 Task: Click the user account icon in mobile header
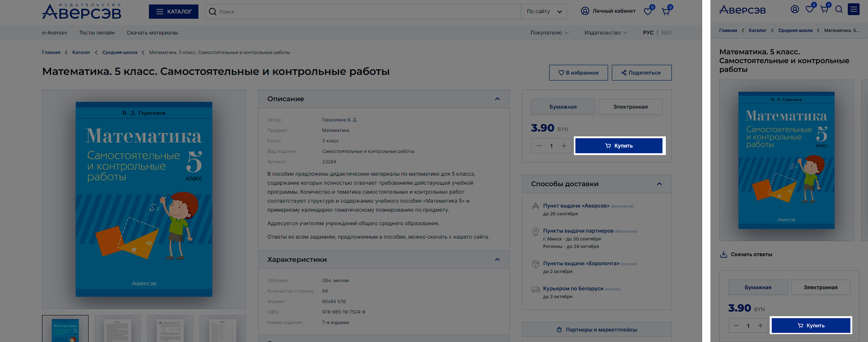click(x=795, y=9)
